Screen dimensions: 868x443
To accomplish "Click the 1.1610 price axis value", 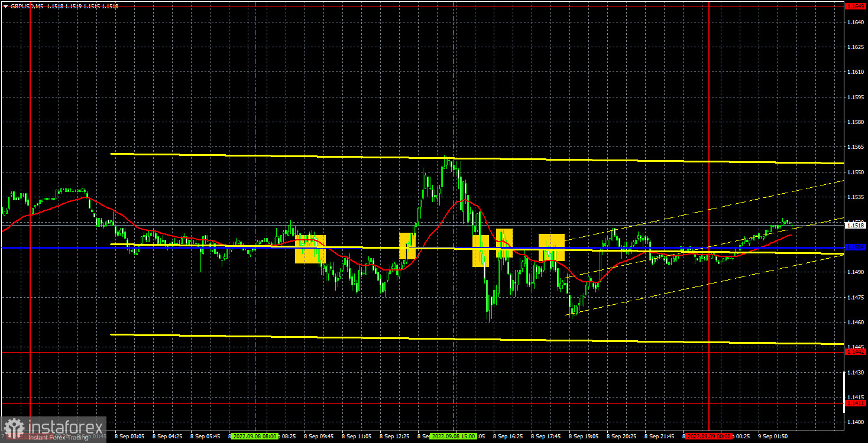I will point(855,72).
